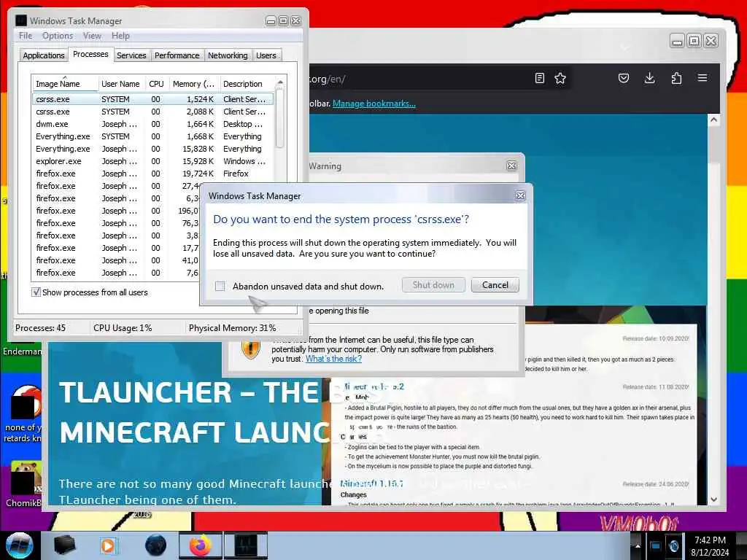Open Task Manager Options menu

58,36
